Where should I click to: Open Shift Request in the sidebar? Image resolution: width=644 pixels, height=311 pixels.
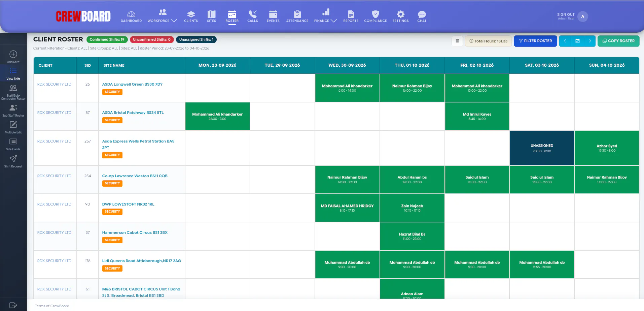(x=13, y=161)
